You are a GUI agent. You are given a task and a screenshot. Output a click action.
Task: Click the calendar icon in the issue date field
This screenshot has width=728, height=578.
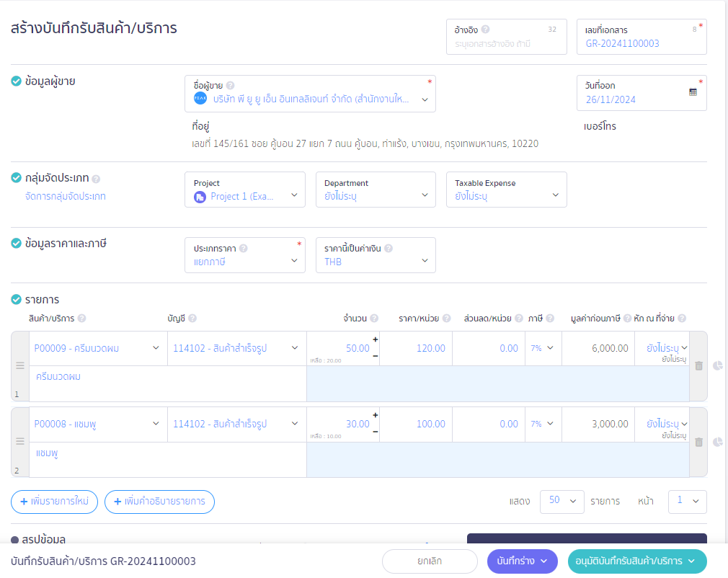pos(693,92)
